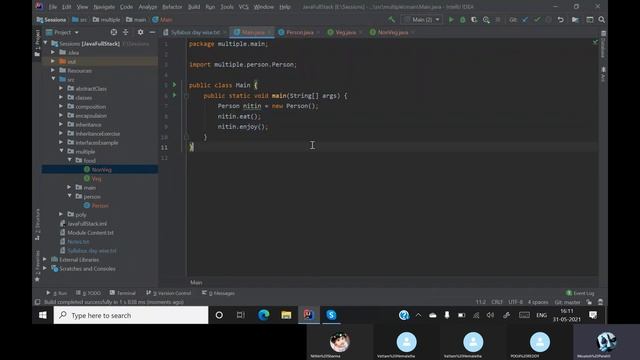Click the volume speaker tray icon
The width and height of the screenshot is (640, 360).
(x=490, y=315)
